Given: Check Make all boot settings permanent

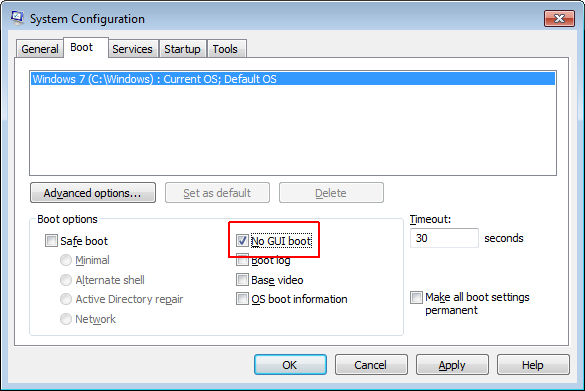Looking at the screenshot, I should coord(416,297).
